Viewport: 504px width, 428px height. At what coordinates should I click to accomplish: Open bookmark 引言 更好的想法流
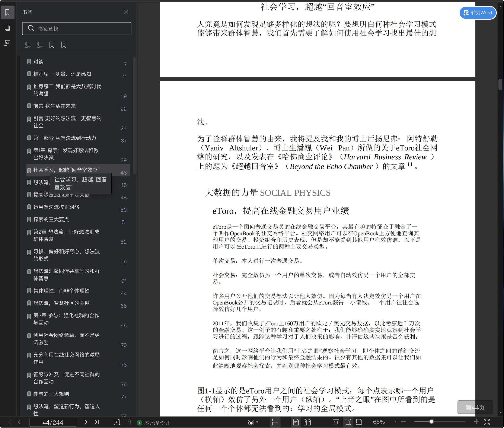(x=78, y=122)
